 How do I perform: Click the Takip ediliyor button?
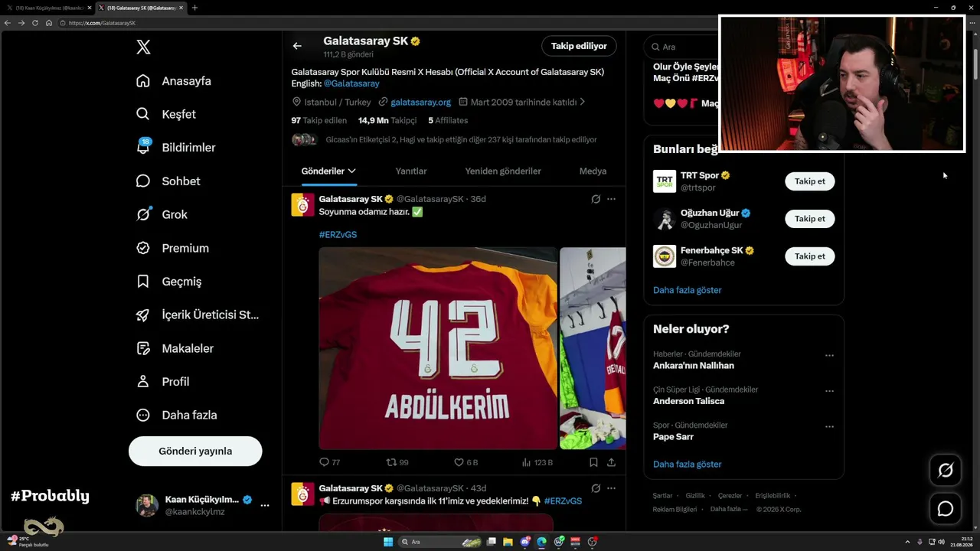(x=579, y=46)
